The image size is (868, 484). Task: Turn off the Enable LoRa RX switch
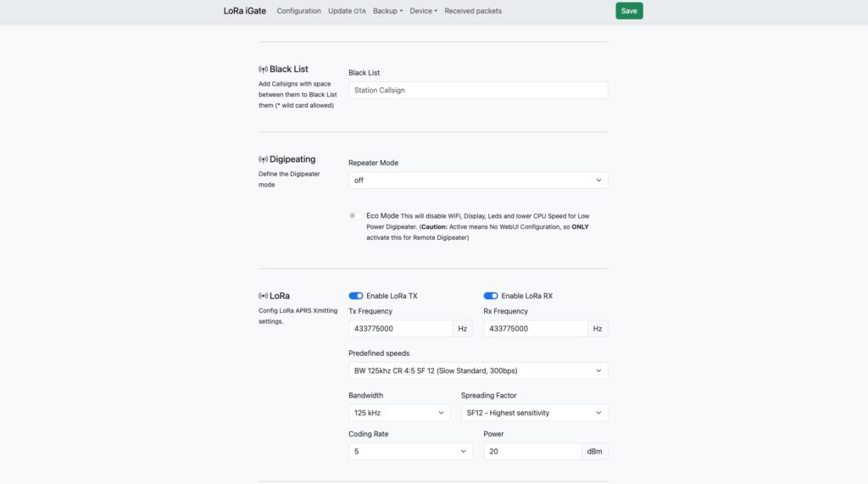click(491, 296)
